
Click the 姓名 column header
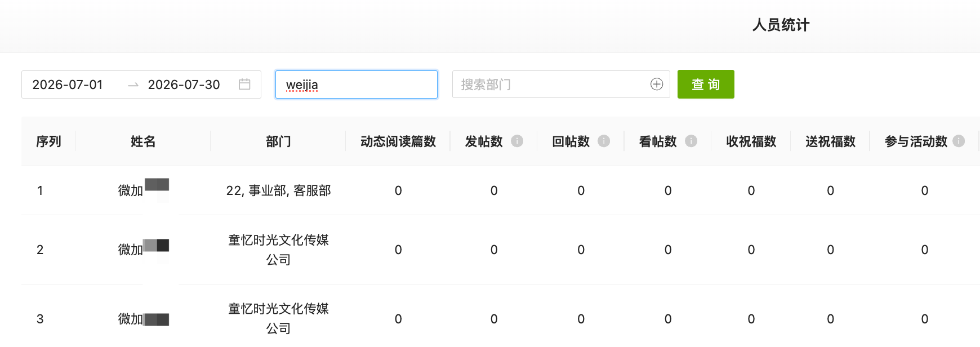143,141
